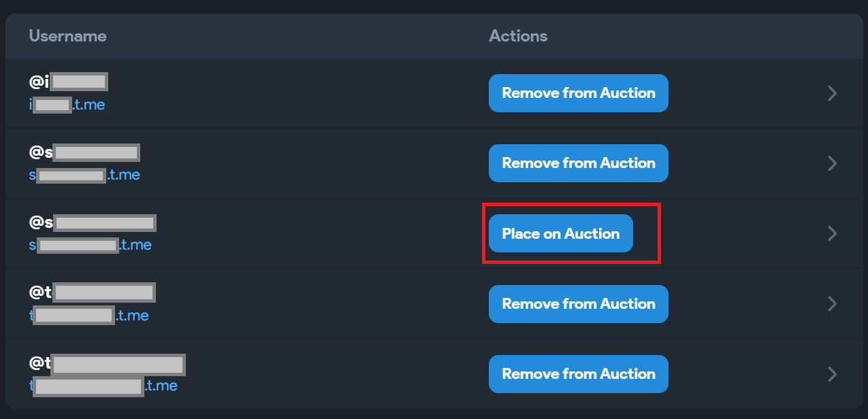Image resolution: width=868 pixels, height=419 pixels.
Task: Expand the second row's chevron arrow
Action: coord(831,163)
